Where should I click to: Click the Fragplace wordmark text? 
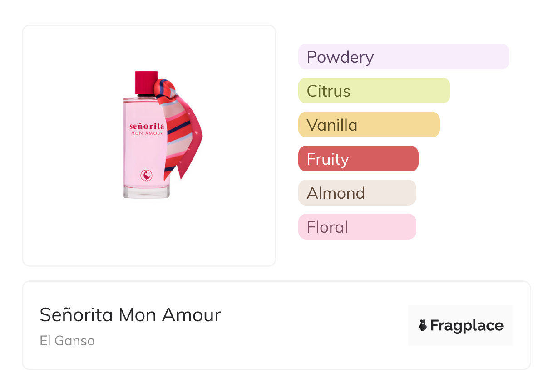tap(467, 325)
